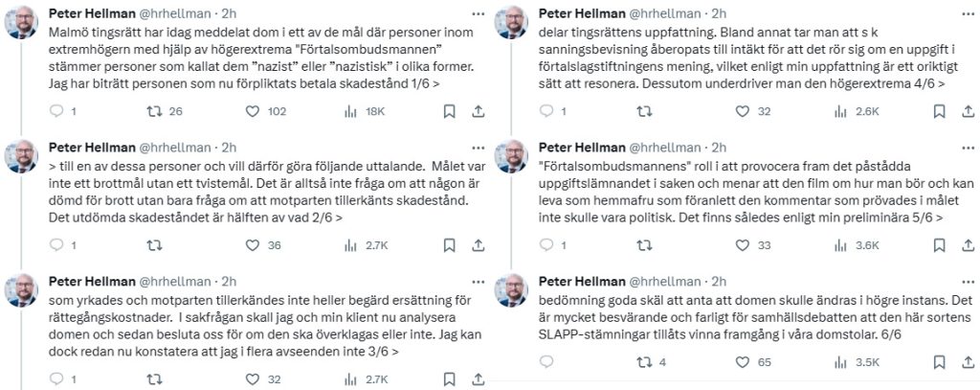This screenshot has height=390, width=980.
Task: Bookmark the tweet ending 2/6
Action: click(x=450, y=245)
